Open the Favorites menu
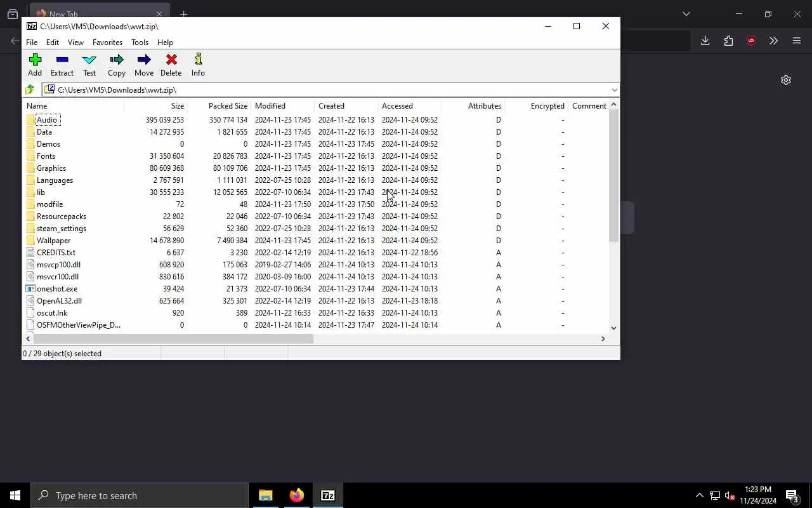Image resolution: width=812 pixels, height=508 pixels. click(107, 43)
